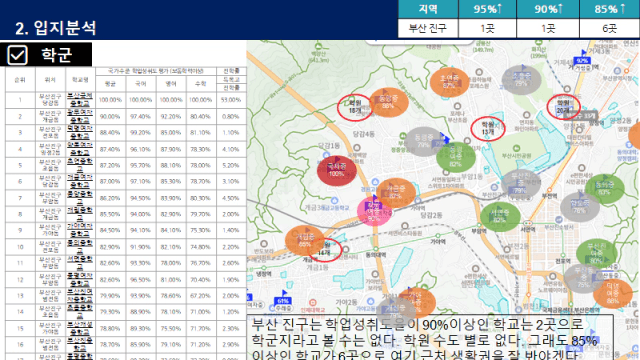Click the commentary text box below the map
Screen dimensions: 640x360
click(431, 337)
